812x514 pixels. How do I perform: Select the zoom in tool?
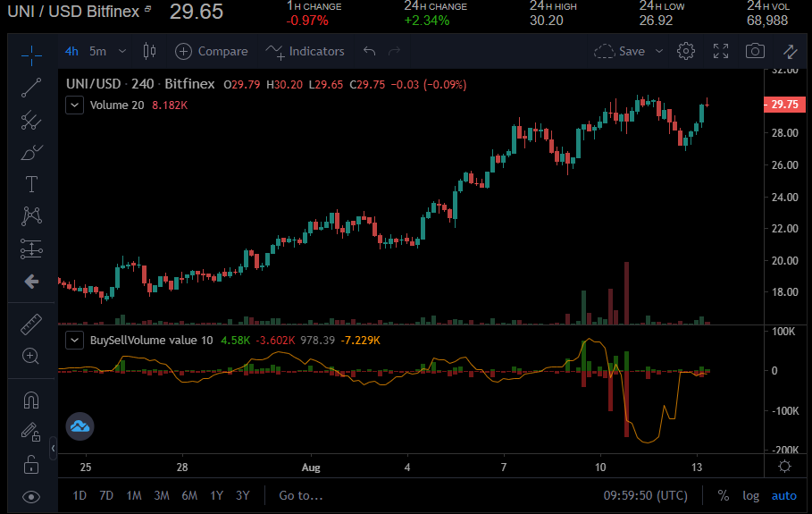(30, 357)
